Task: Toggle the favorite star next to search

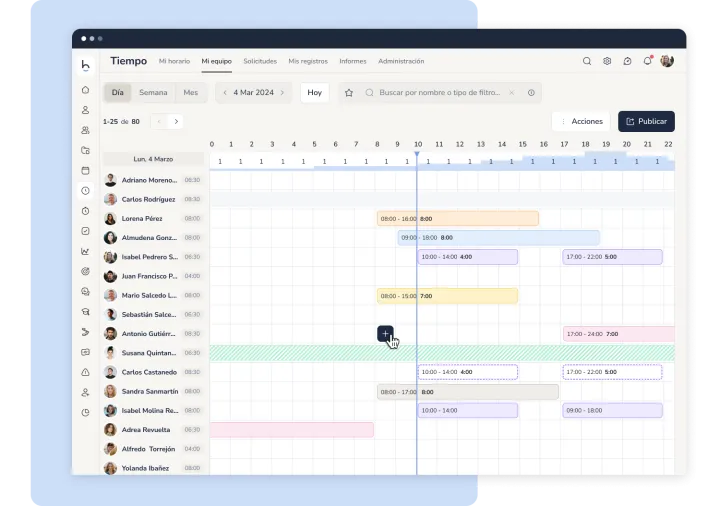Action: click(349, 93)
